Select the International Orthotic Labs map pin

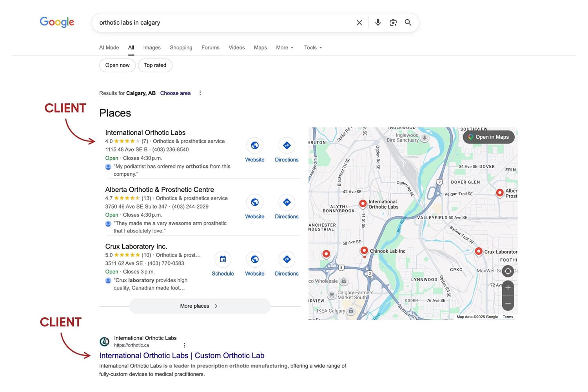363,203
